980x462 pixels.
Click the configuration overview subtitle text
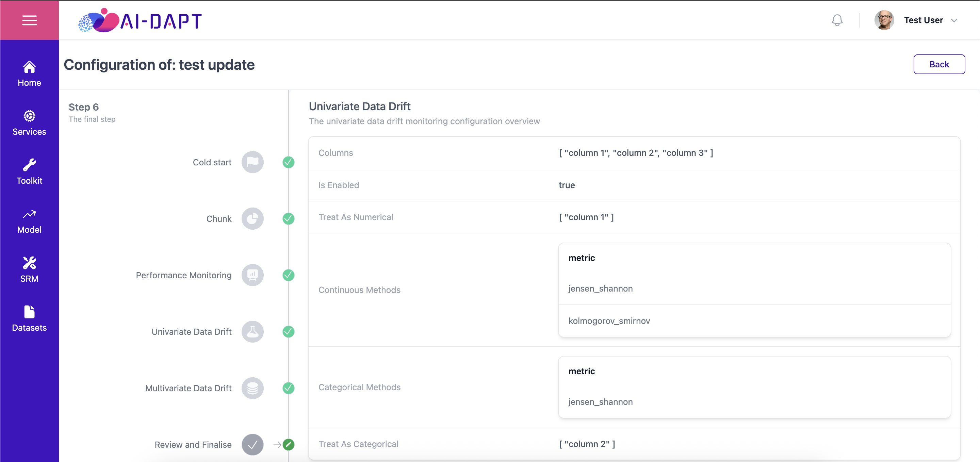(424, 121)
